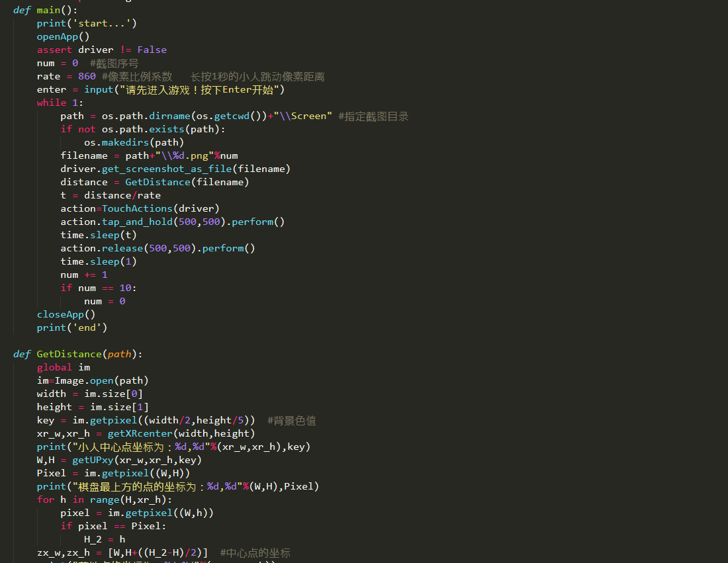Click the 'while 1:' statement
Screen dimensions: 728x563
pyautogui.click(x=60, y=103)
